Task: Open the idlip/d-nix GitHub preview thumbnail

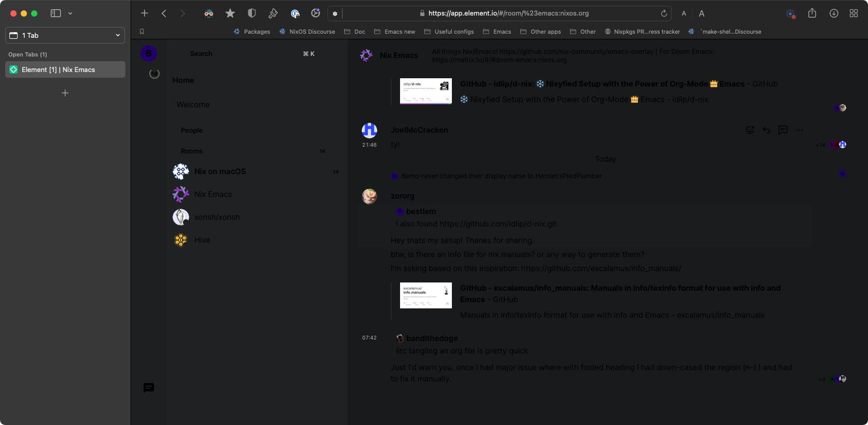Action: click(x=426, y=91)
